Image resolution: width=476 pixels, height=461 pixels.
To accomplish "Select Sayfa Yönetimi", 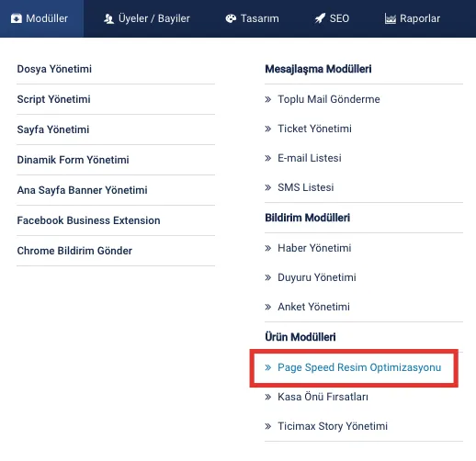I will (x=53, y=129).
